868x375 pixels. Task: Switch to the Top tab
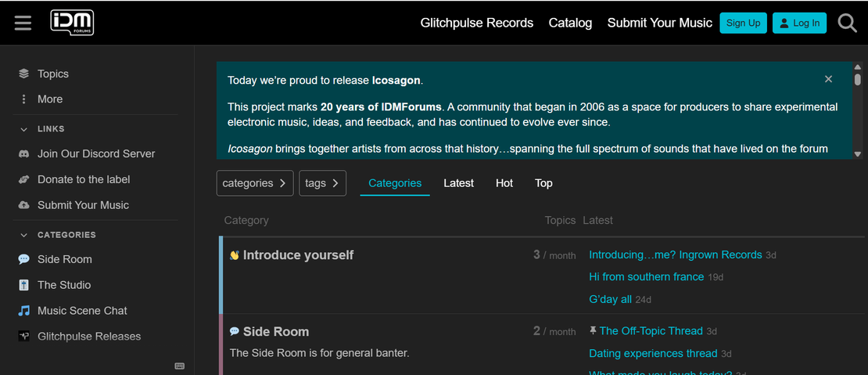point(543,183)
